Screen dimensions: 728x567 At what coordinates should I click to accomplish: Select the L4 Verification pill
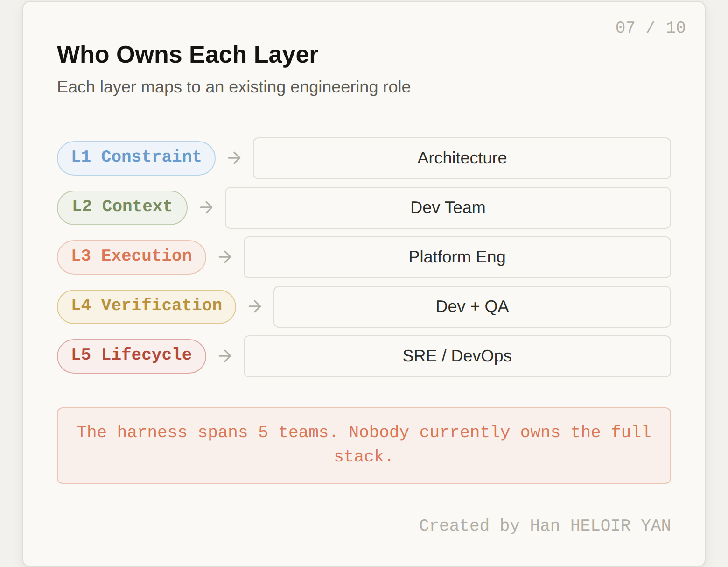[x=146, y=306]
